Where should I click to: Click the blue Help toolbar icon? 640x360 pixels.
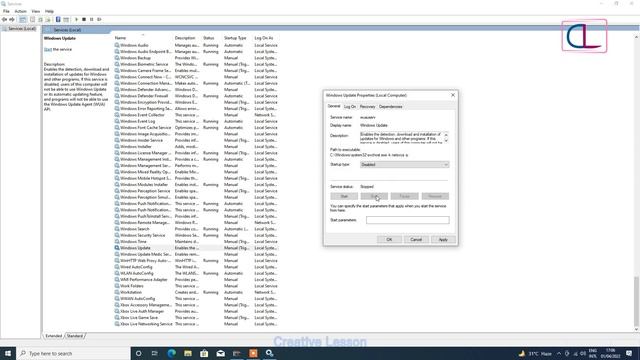coord(58,19)
